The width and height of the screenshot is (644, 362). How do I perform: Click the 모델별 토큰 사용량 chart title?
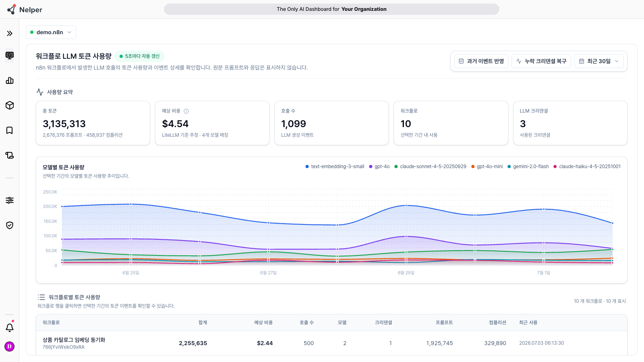(64, 167)
